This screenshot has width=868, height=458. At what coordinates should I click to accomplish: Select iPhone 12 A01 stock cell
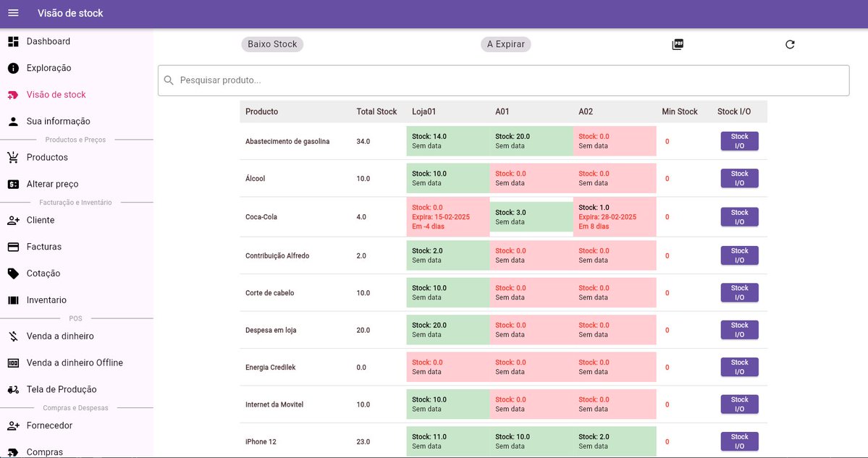click(x=531, y=441)
